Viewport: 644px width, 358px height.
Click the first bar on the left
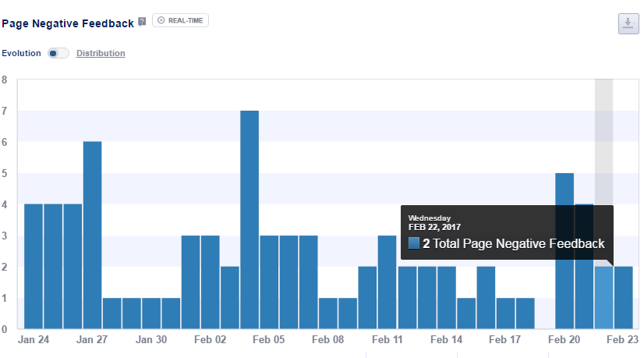click(34, 266)
